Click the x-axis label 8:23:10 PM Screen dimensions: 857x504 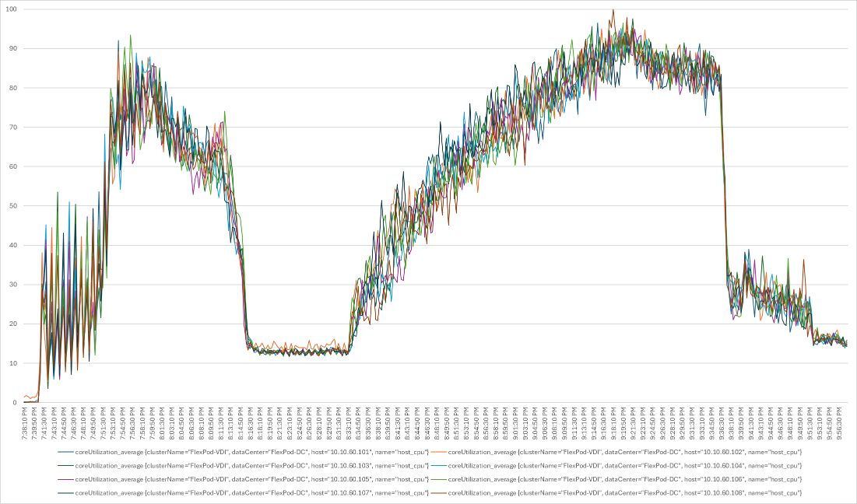point(289,422)
